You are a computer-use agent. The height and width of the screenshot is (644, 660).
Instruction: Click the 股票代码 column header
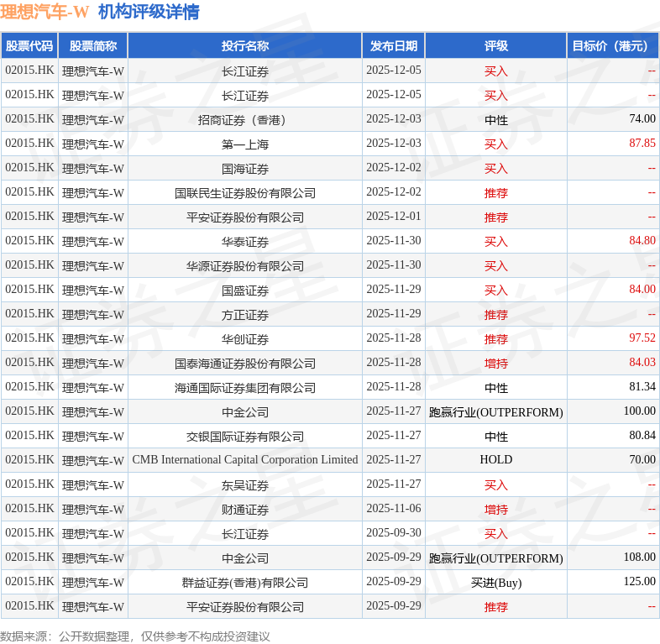(x=29, y=46)
